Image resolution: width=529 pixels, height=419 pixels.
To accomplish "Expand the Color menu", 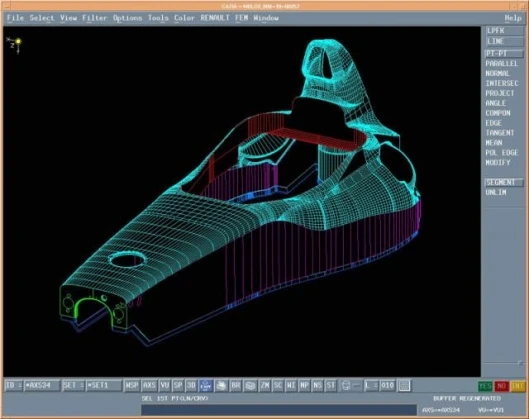I will 184,18.
